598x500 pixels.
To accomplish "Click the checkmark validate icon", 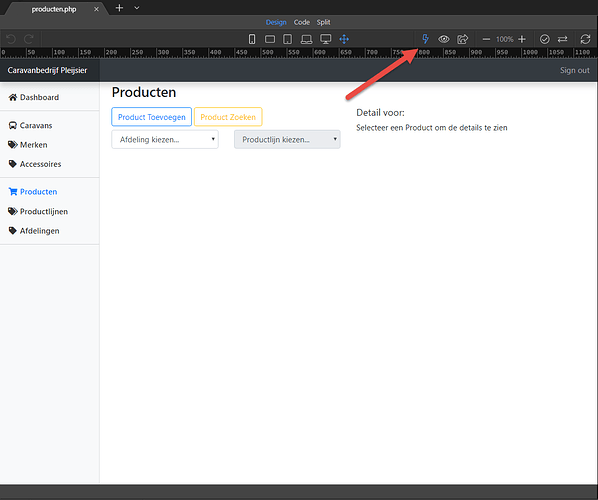I will tap(545, 39).
